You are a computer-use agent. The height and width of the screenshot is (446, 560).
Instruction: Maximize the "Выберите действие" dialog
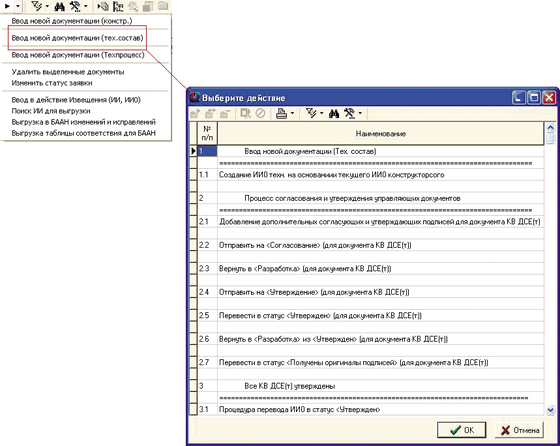coord(534,97)
